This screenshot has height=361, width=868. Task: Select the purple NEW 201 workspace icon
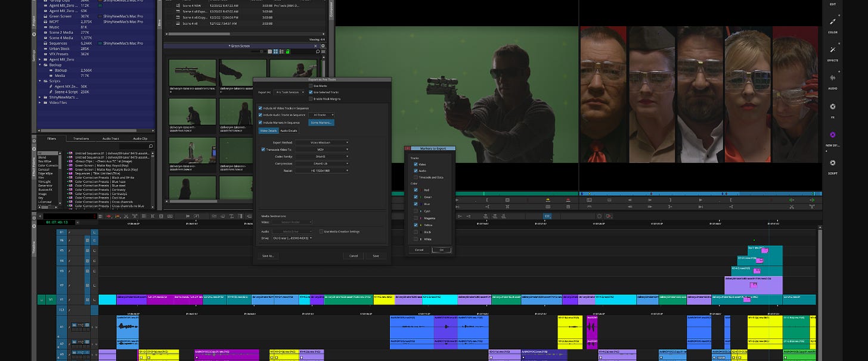(833, 135)
